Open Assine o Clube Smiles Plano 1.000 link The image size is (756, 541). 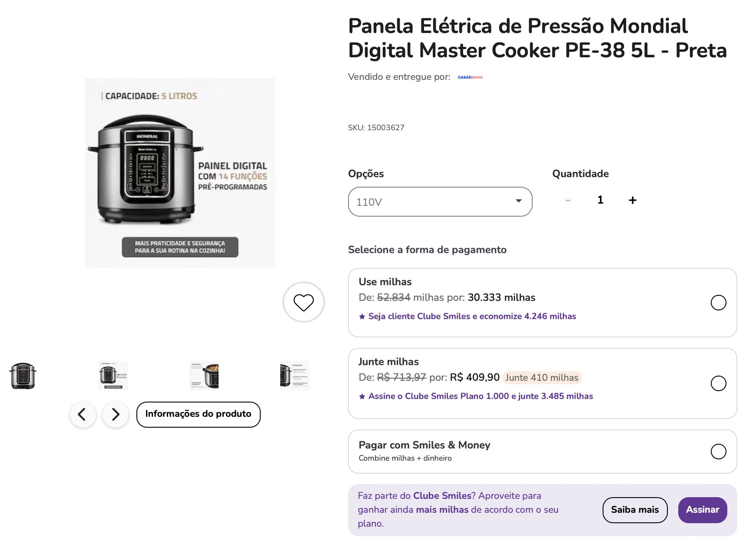(x=481, y=396)
